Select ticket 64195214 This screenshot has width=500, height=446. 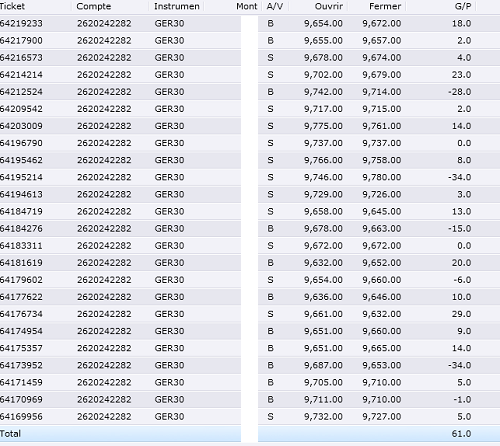click(21, 177)
